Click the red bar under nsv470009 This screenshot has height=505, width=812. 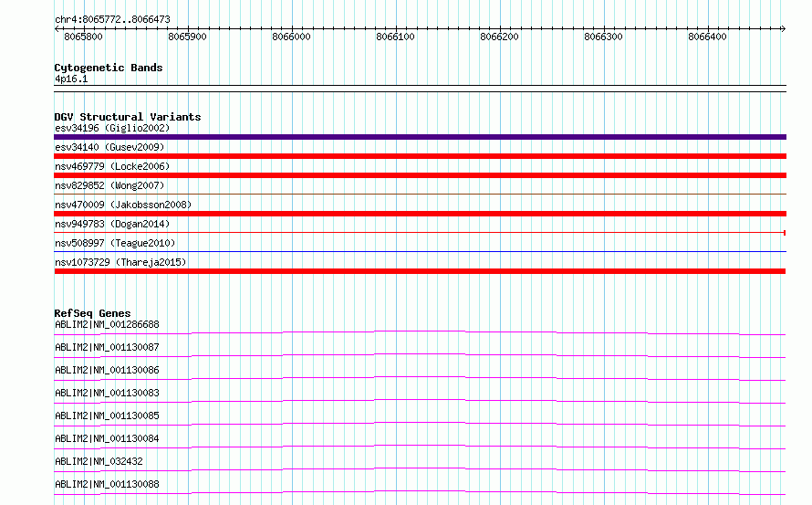[420, 214]
